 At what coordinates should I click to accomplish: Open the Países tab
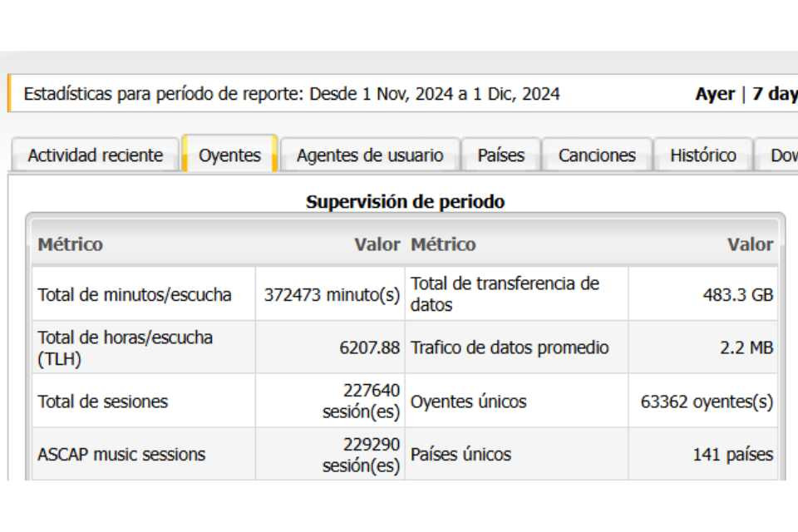pos(500,155)
